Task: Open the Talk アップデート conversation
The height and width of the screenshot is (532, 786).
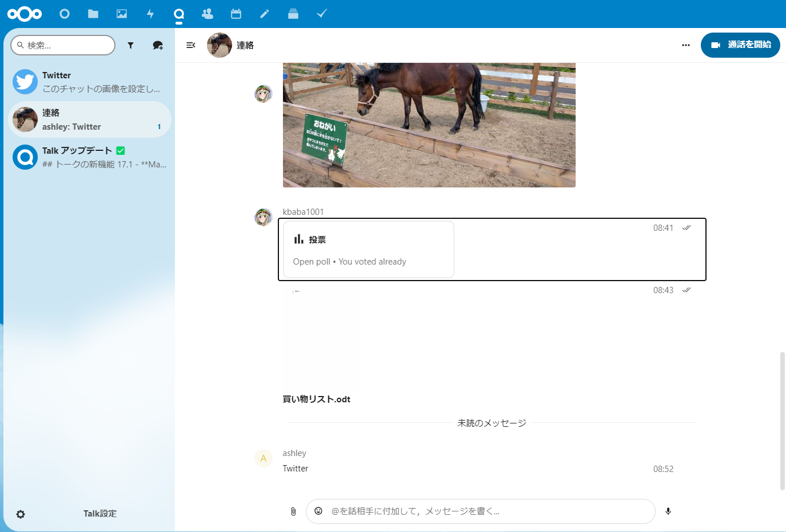Action: click(x=90, y=157)
